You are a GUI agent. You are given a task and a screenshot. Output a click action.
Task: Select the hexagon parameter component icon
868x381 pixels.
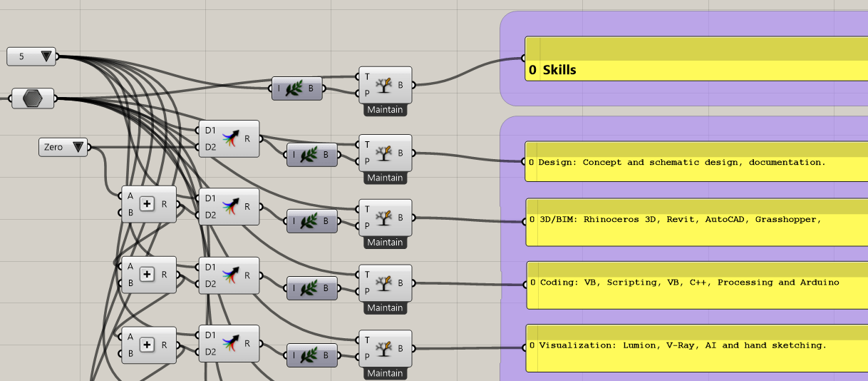click(32, 98)
